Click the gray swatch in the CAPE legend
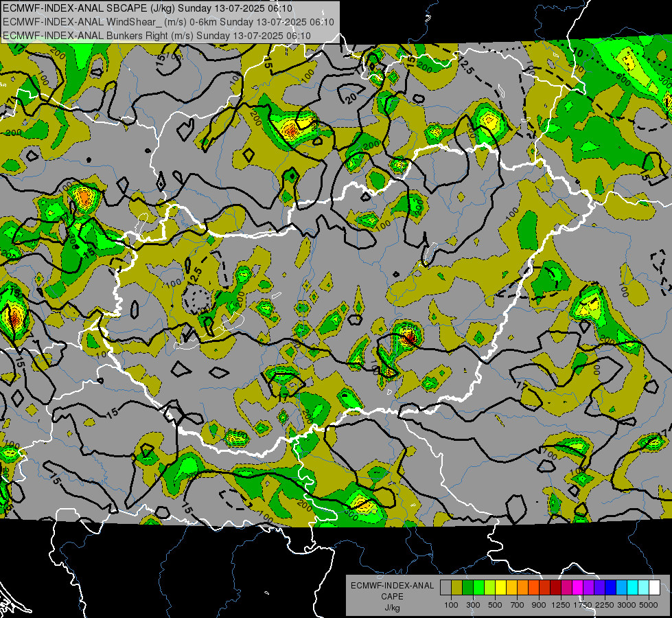 (445, 588)
